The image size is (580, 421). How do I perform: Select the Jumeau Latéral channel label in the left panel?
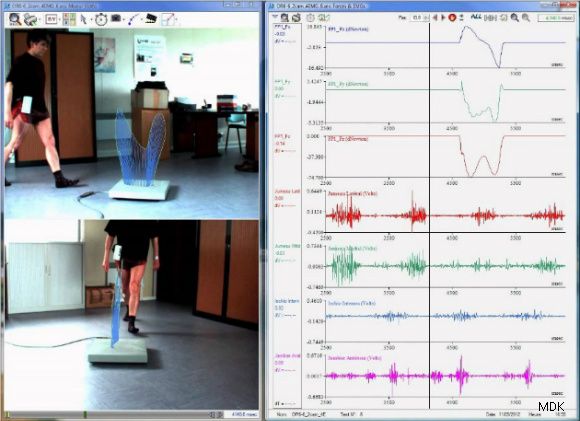tap(287, 191)
